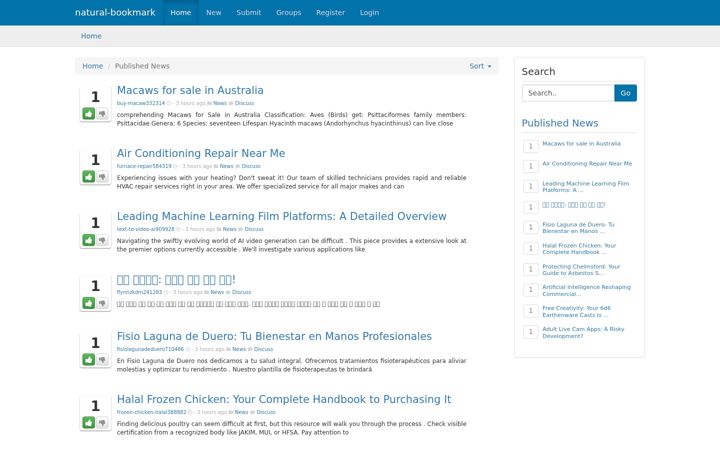The image size is (720, 450).
Task: Upvote the Macaws for sale in Australia post
Action: [89, 113]
